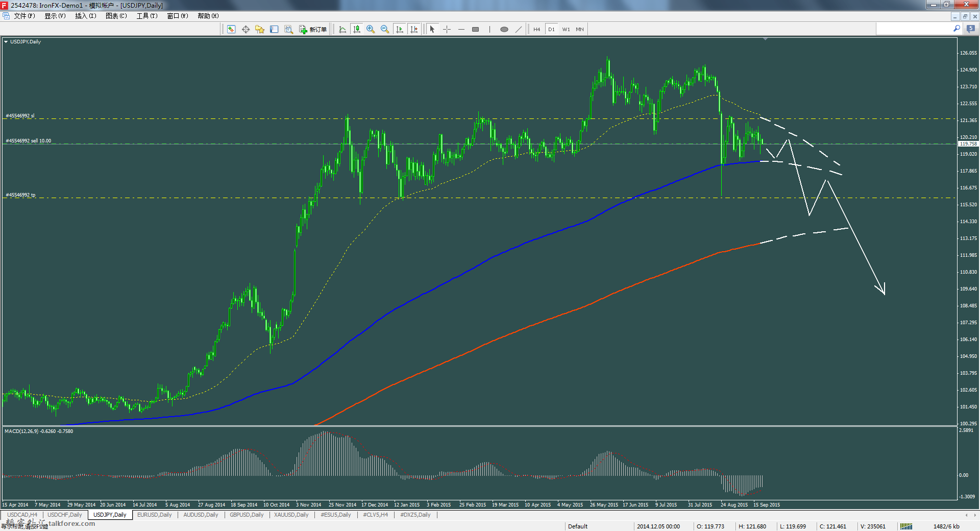Expand the USDJPY,Daily chart title triangle
The image size is (980, 531).
[6, 42]
